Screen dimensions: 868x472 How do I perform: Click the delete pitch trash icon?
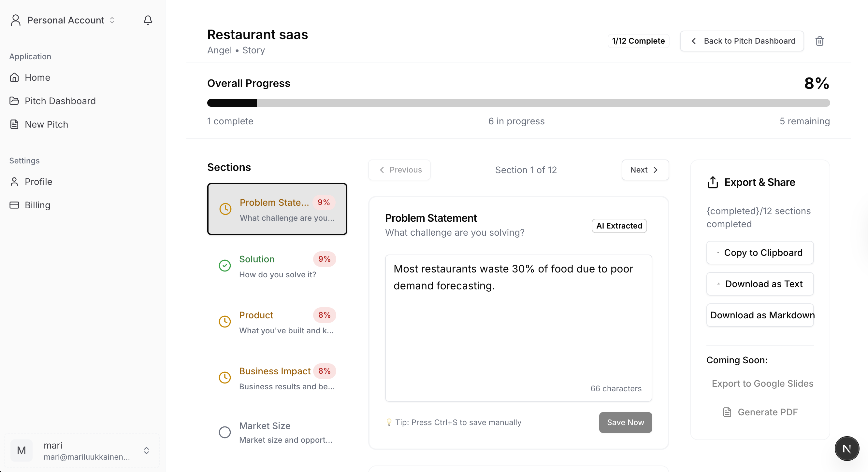[x=819, y=41]
